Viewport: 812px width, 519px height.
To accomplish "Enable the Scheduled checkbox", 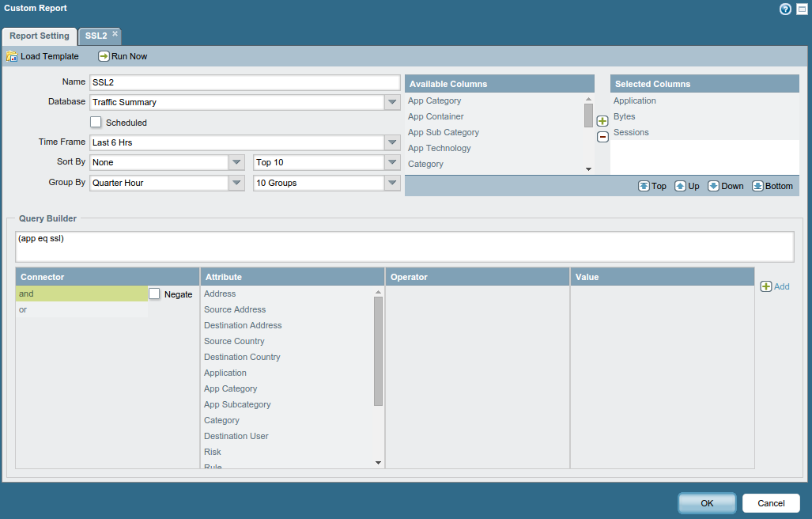I will pos(96,123).
